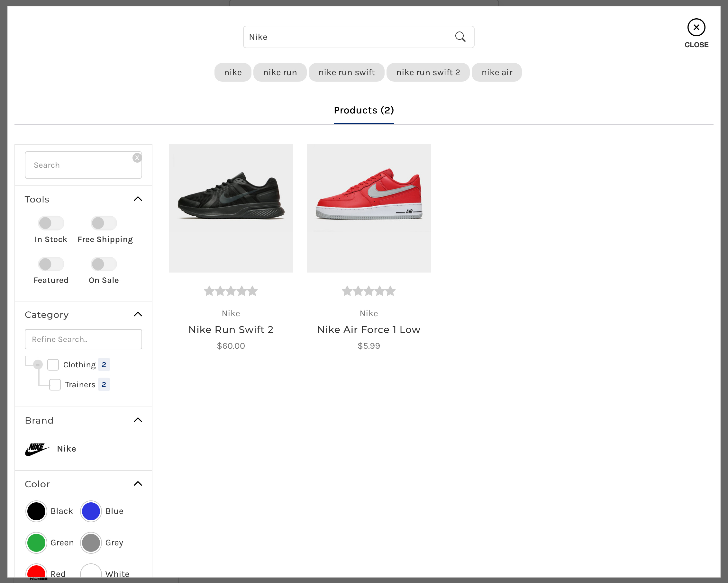Image resolution: width=728 pixels, height=583 pixels.
Task: Close the search overlay with X icon
Action: point(696,27)
